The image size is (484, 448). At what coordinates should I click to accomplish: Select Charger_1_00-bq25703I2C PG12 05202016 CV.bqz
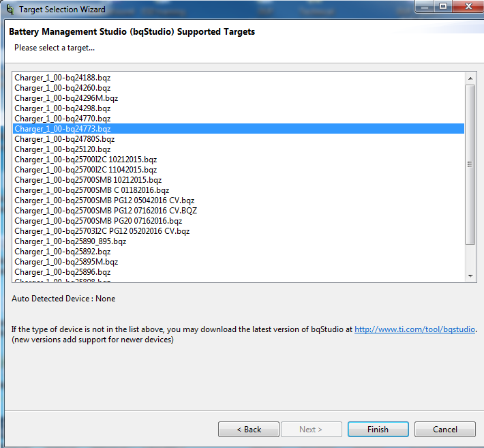pyautogui.click(x=102, y=231)
